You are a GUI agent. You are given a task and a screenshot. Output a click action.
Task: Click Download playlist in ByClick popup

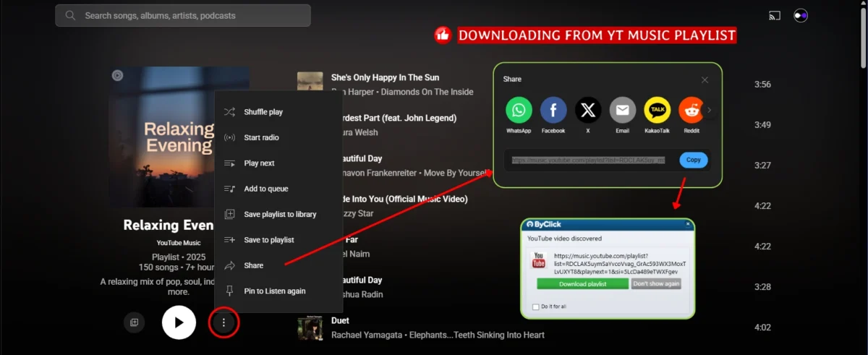(582, 284)
